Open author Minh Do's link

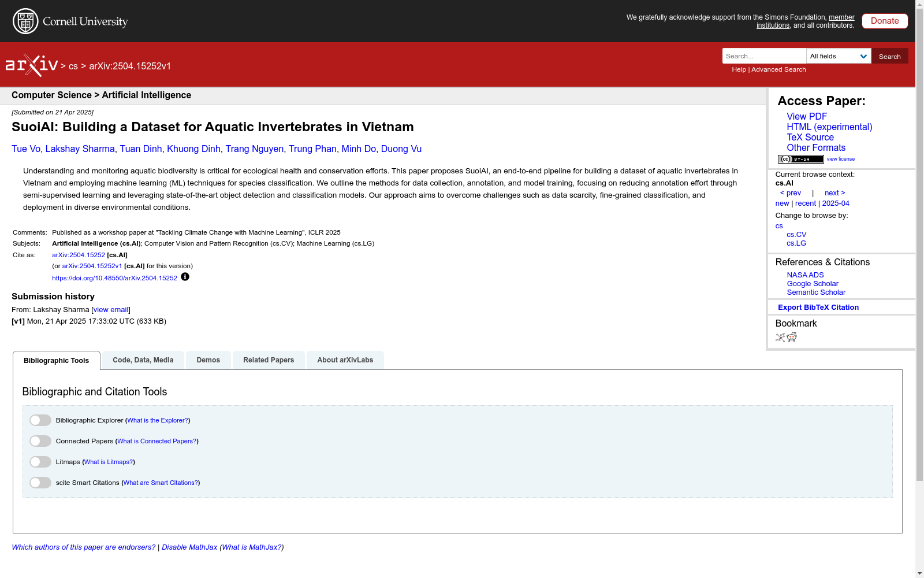pyautogui.click(x=359, y=149)
